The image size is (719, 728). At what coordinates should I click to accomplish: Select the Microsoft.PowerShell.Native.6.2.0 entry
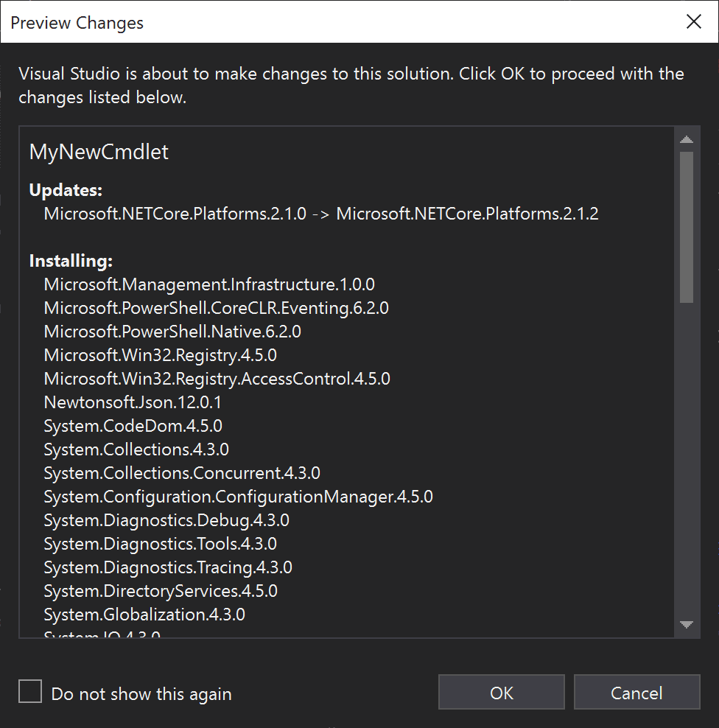point(172,332)
